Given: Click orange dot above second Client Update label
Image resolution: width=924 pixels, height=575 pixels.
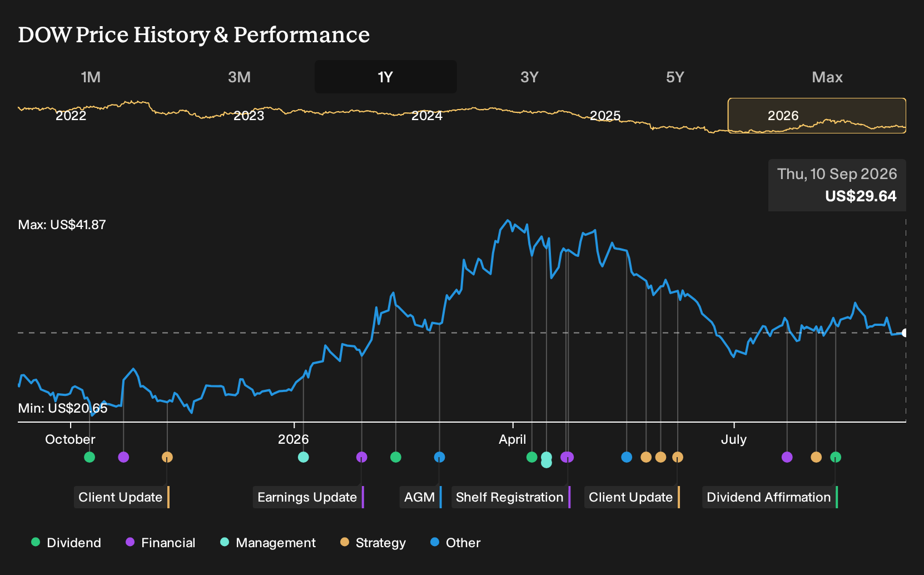Looking at the screenshot, I should pyautogui.click(x=678, y=457).
